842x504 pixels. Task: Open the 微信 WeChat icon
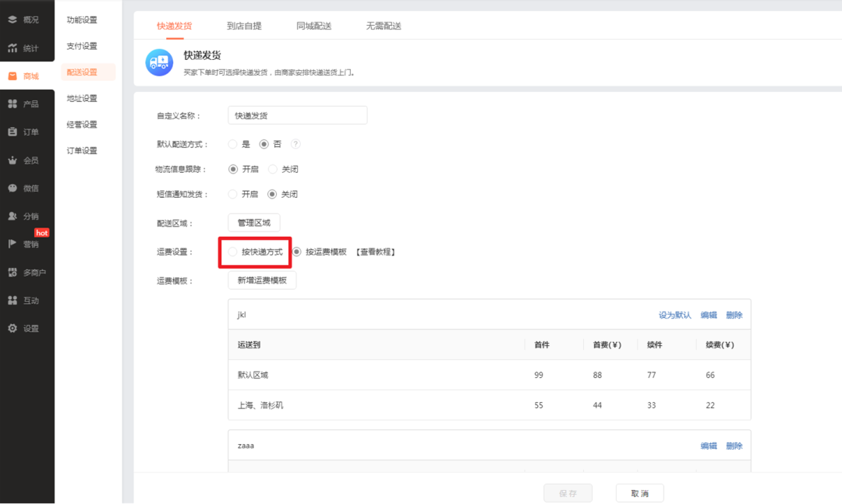pyautogui.click(x=12, y=188)
